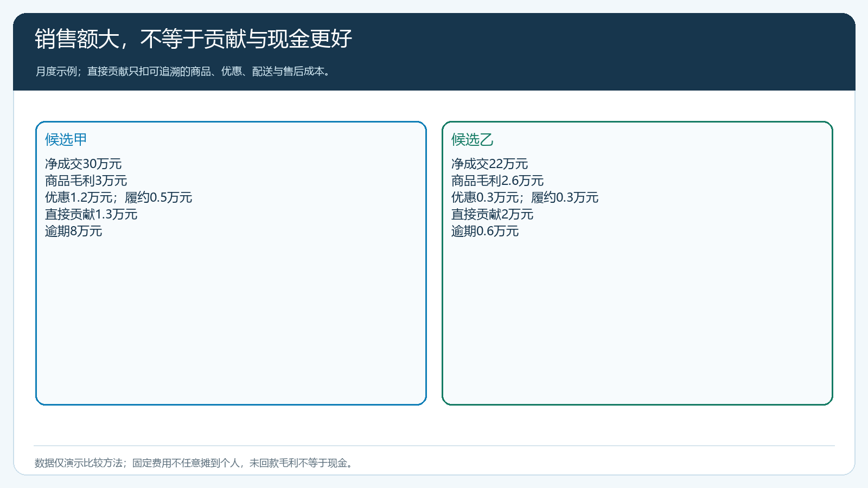Image resolution: width=868 pixels, height=488 pixels.
Task: Select the subtitle starting with 月度示例
Action: tap(183, 72)
